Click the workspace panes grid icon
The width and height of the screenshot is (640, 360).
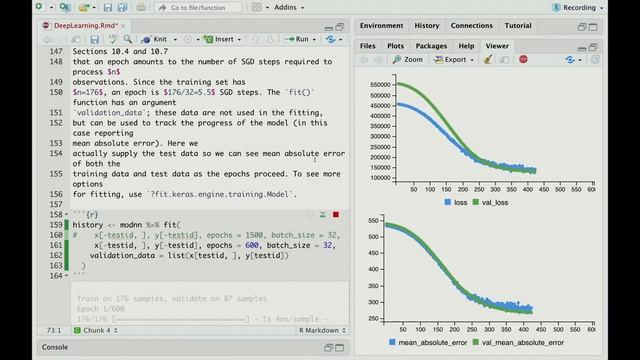click(257, 7)
